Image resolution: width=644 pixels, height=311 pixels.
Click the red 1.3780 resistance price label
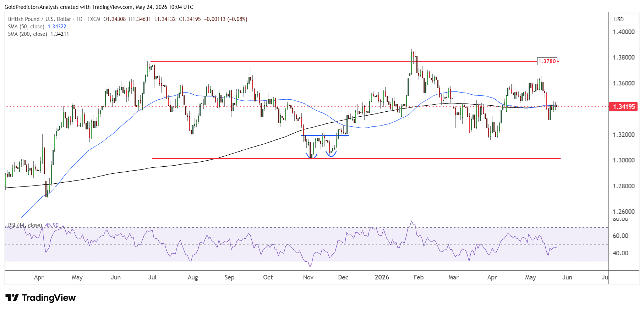pos(547,61)
